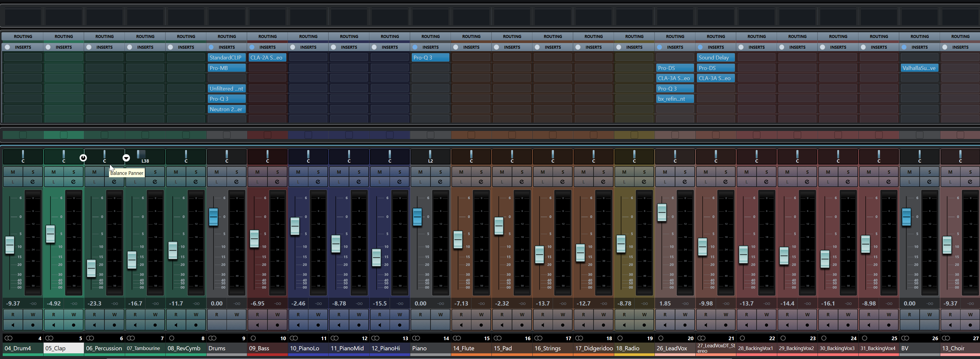Solo the 05_Clap channel

click(73, 172)
